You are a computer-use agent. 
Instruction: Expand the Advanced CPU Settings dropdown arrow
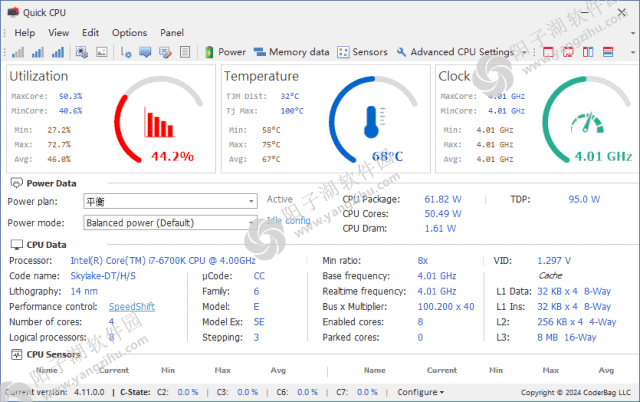(524, 52)
